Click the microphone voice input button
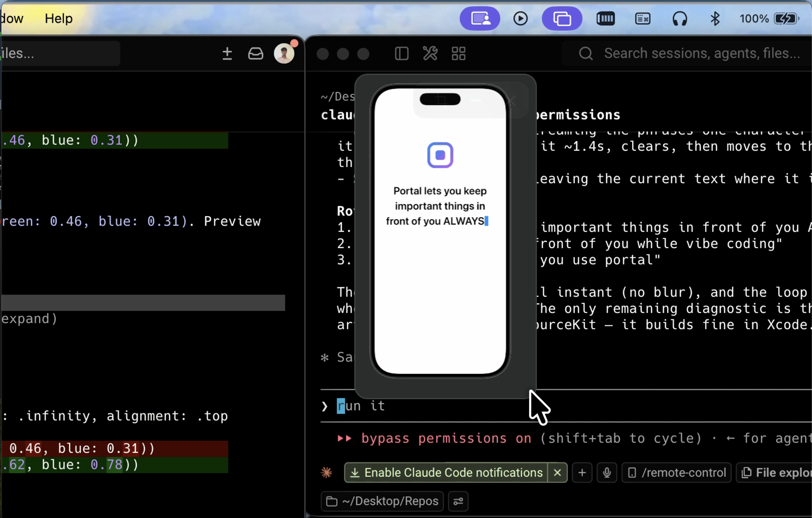 [x=607, y=473]
